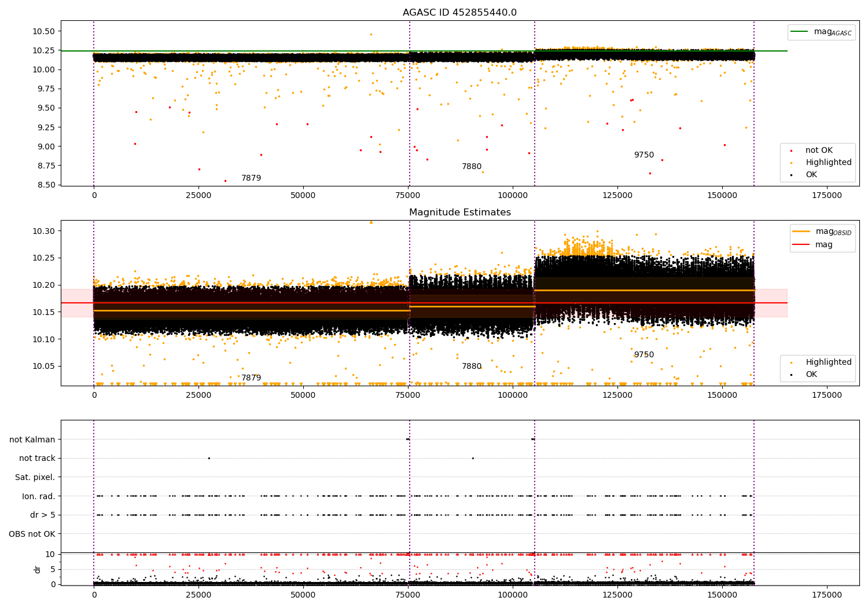Screen dimensions: 868x608
Task: Click the '125000' x-tick under the bottom plot
Action: pyautogui.click(x=617, y=595)
